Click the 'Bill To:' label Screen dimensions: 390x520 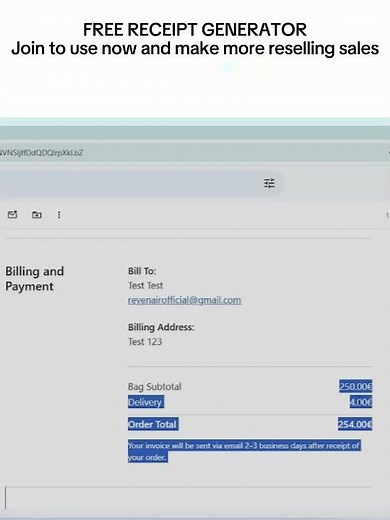142,271
